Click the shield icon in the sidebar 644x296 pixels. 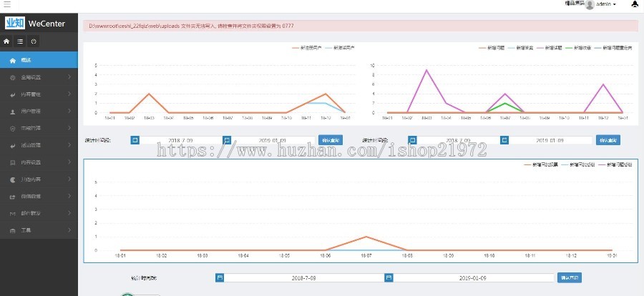12,129
